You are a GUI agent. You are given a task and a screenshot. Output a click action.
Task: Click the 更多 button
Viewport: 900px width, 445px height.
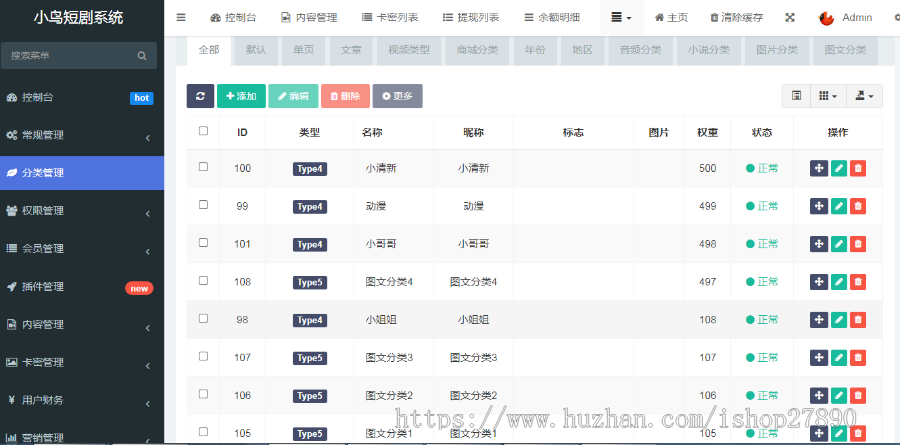click(397, 96)
